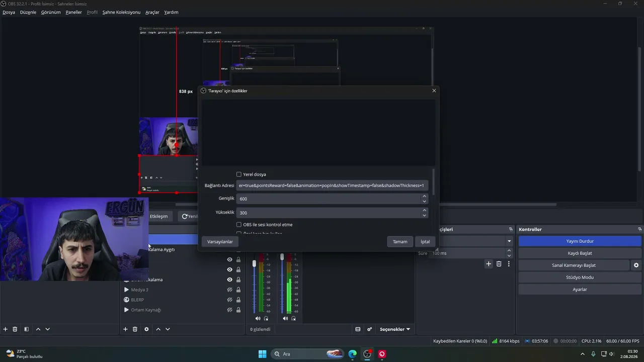Remove the selected source with the trash icon
Image resolution: width=644 pixels, height=362 pixels.
135,329
